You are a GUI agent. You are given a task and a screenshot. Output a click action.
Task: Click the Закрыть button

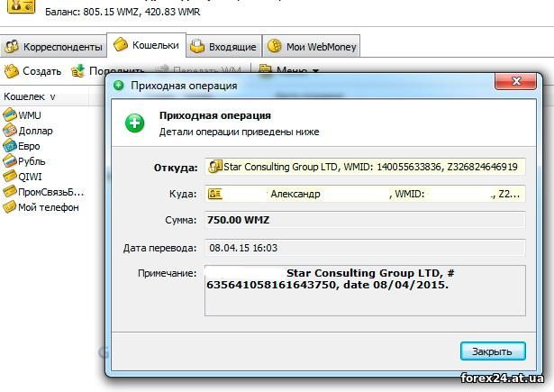pos(493,351)
